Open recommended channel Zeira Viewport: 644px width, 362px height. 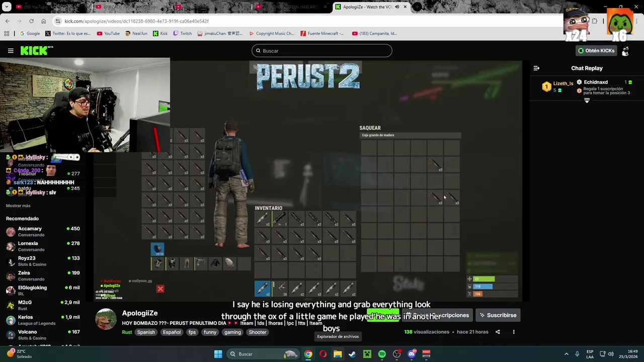click(x=42, y=276)
